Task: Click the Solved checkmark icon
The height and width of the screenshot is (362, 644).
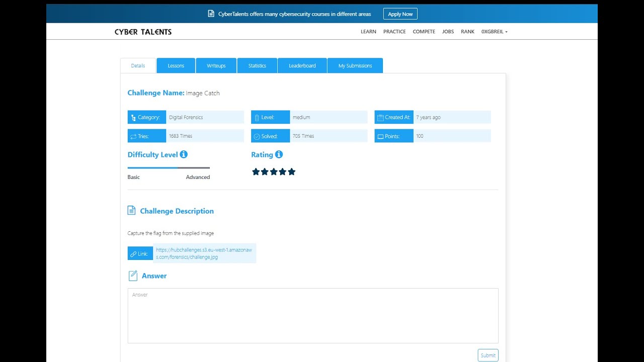Action: click(x=257, y=136)
